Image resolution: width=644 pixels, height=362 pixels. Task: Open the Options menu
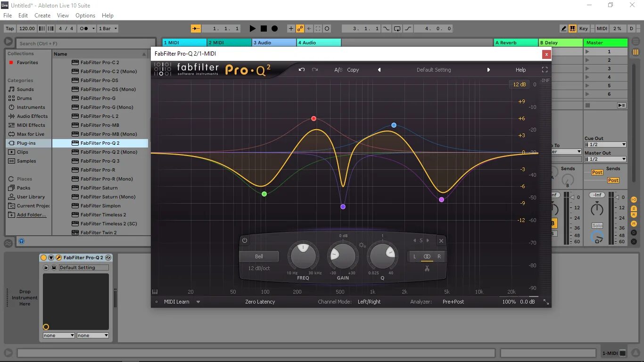[x=85, y=16]
